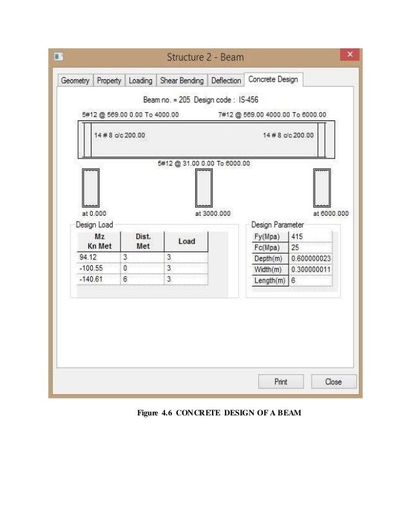This screenshot has height=532, width=411.
Task: Select cross-section thumbnail at 0.000
Action: 91,187
